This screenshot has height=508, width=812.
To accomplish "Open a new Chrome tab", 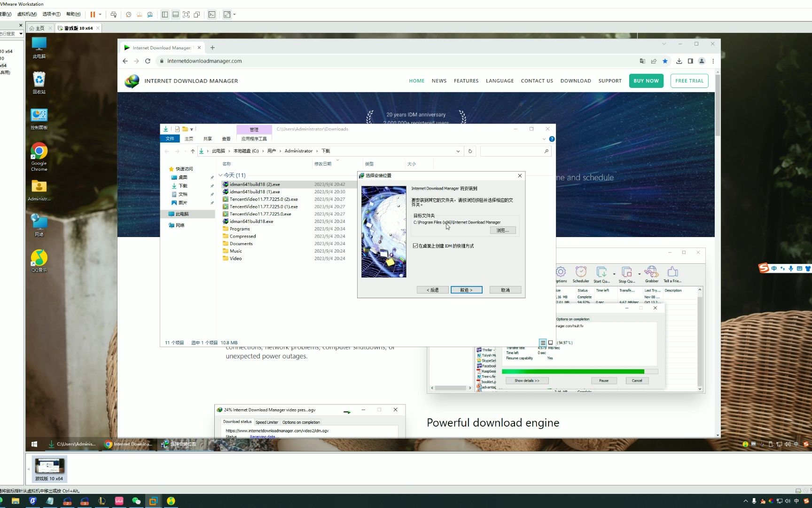I will [x=212, y=48].
